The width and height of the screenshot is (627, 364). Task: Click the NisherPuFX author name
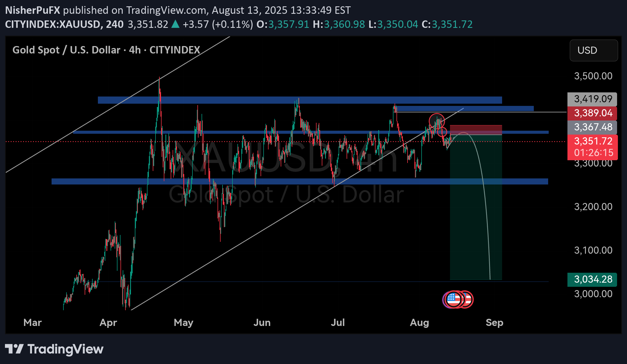33,10
